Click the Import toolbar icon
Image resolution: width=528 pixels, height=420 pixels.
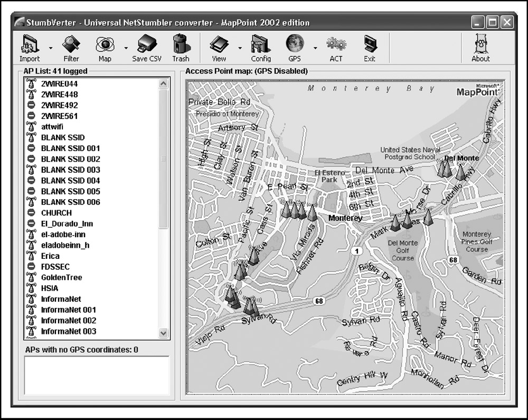[x=30, y=49]
